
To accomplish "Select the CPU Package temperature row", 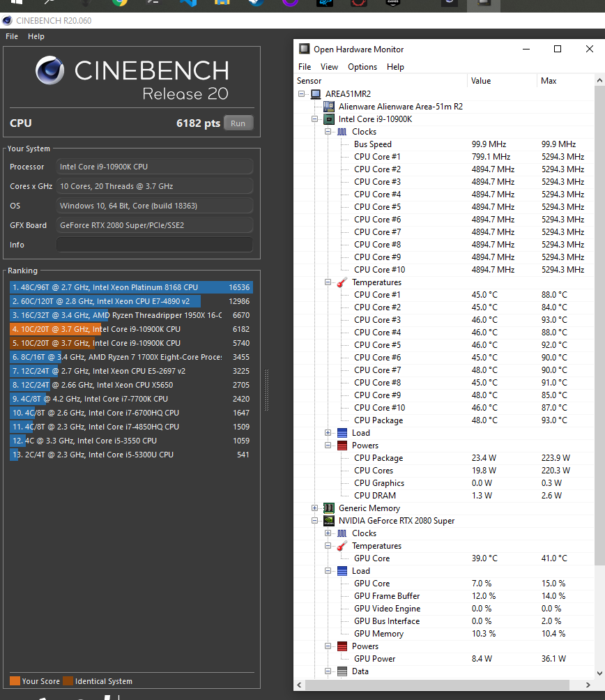I will point(445,420).
